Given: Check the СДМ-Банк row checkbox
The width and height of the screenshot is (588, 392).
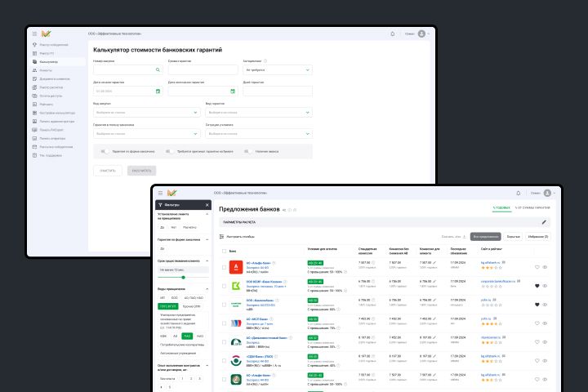Looking at the screenshot, I should 224,360.
